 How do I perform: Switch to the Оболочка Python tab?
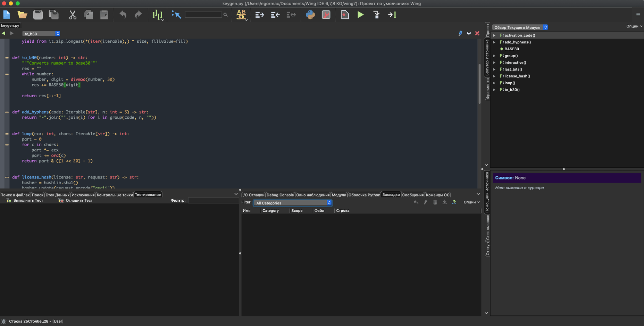point(364,195)
